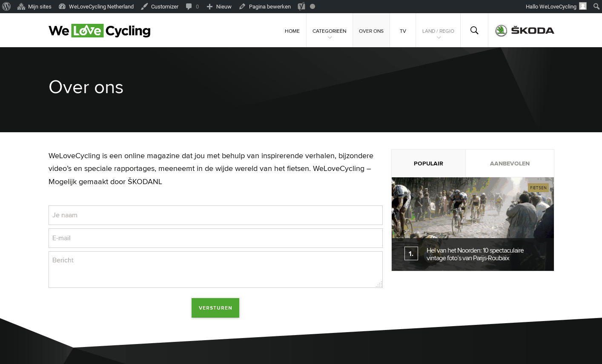Click the number 1 rank badge
The image size is (602, 364).
[x=411, y=253]
